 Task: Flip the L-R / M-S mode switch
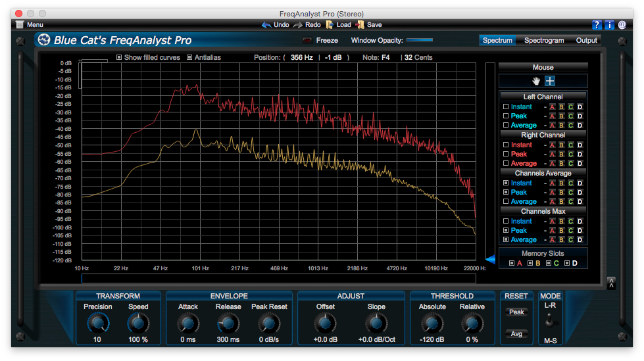(549, 320)
